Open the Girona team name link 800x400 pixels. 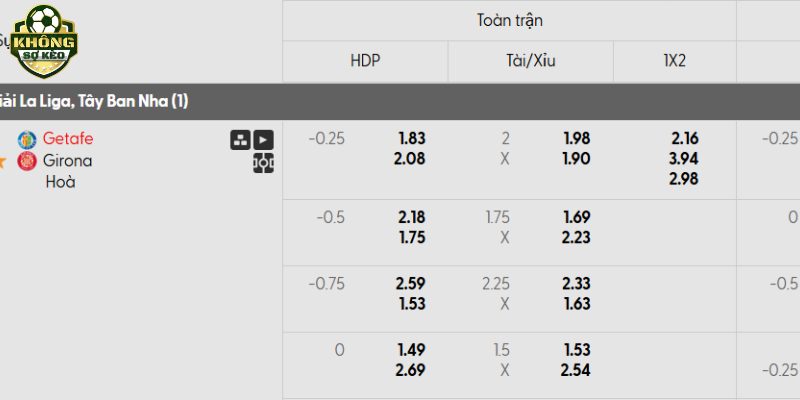click(68, 161)
